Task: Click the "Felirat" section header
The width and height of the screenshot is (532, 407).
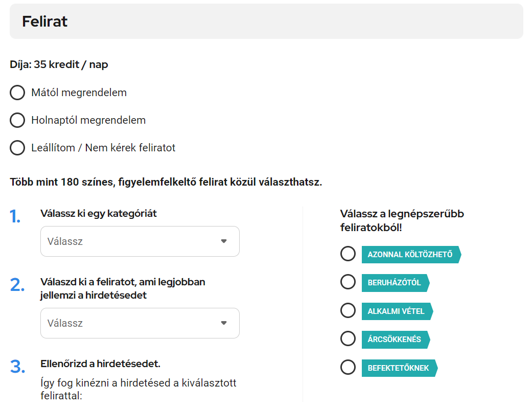Action: click(45, 21)
